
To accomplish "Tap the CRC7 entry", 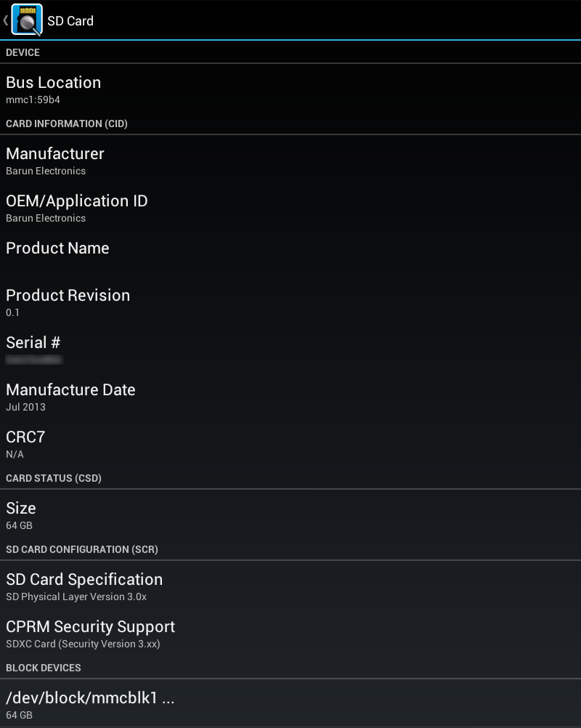I will [x=290, y=445].
